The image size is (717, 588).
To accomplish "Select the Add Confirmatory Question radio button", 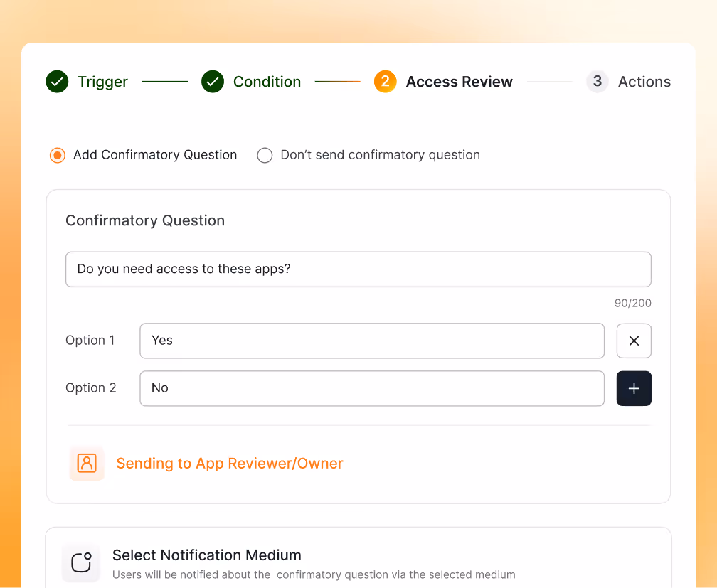I will pos(57,155).
